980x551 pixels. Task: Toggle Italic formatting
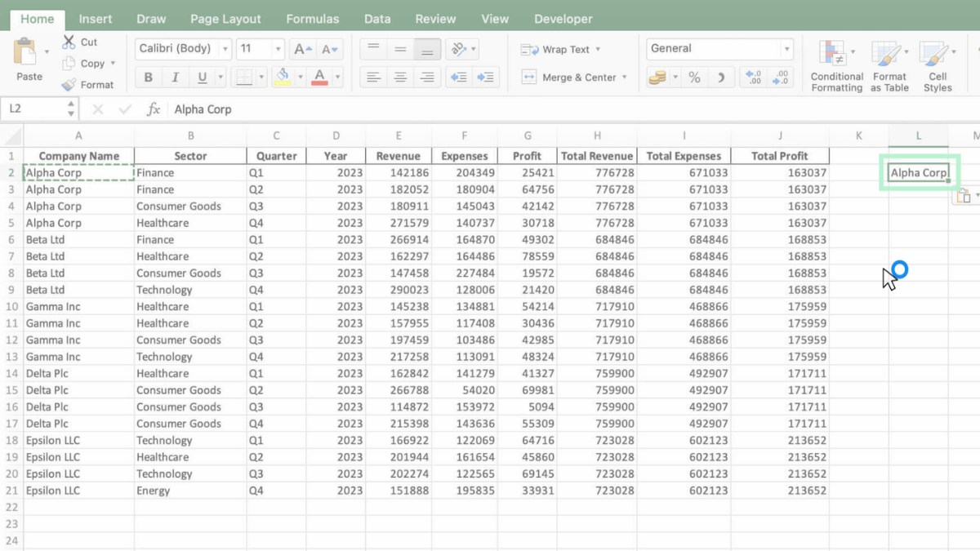[175, 78]
